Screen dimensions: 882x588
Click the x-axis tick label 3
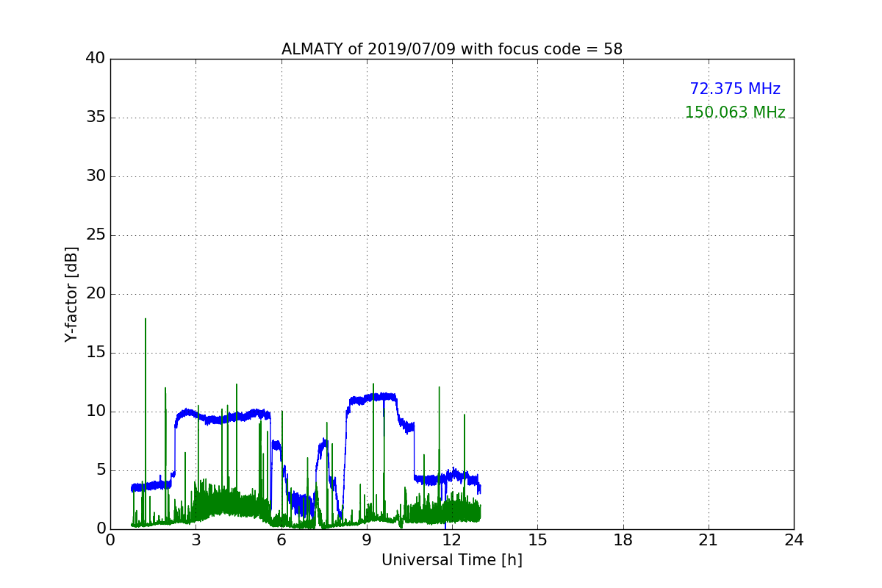click(196, 539)
